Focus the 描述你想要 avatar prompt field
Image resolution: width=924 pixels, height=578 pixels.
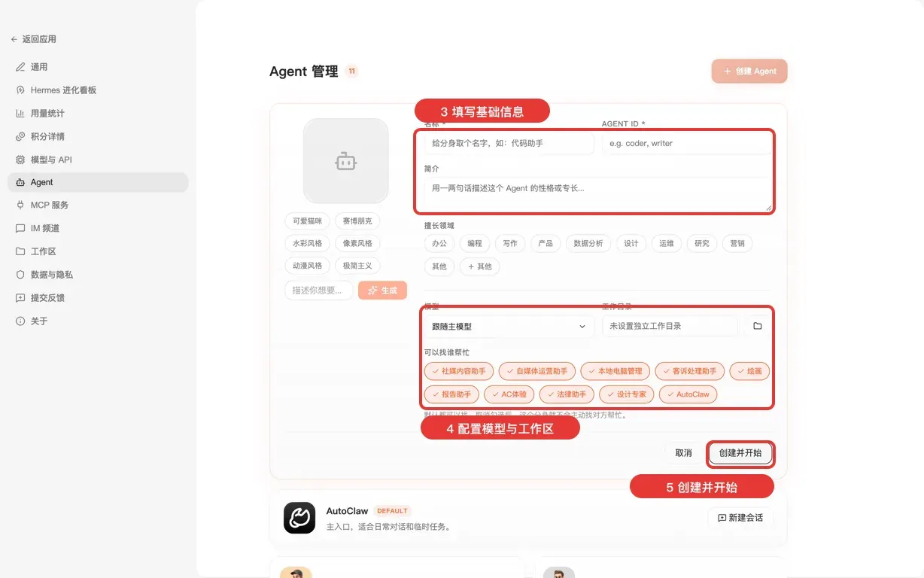[x=319, y=291]
